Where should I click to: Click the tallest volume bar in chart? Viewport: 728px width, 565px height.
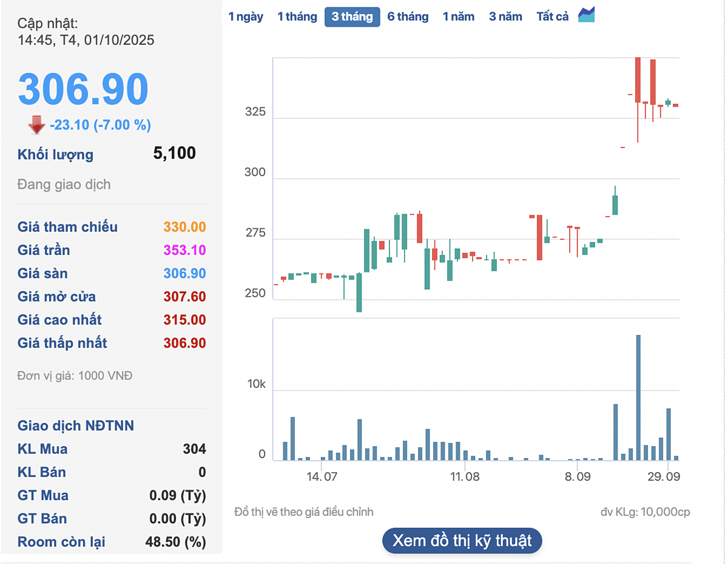pyautogui.click(x=638, y=398)
